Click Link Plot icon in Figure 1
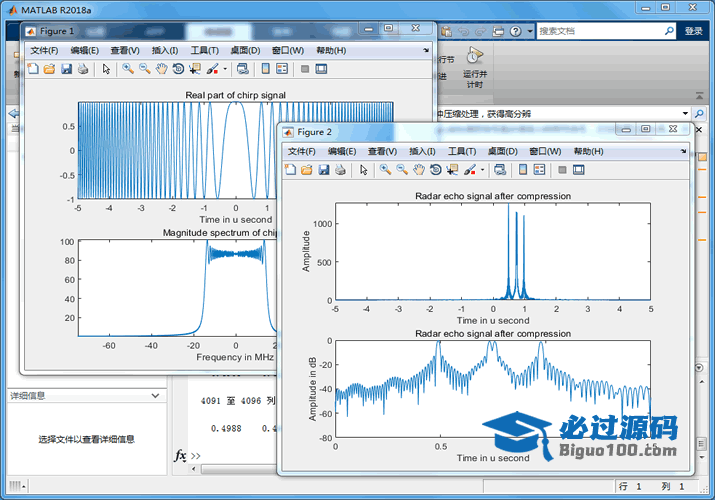This screenshot has height=500, width=715. 243,69
